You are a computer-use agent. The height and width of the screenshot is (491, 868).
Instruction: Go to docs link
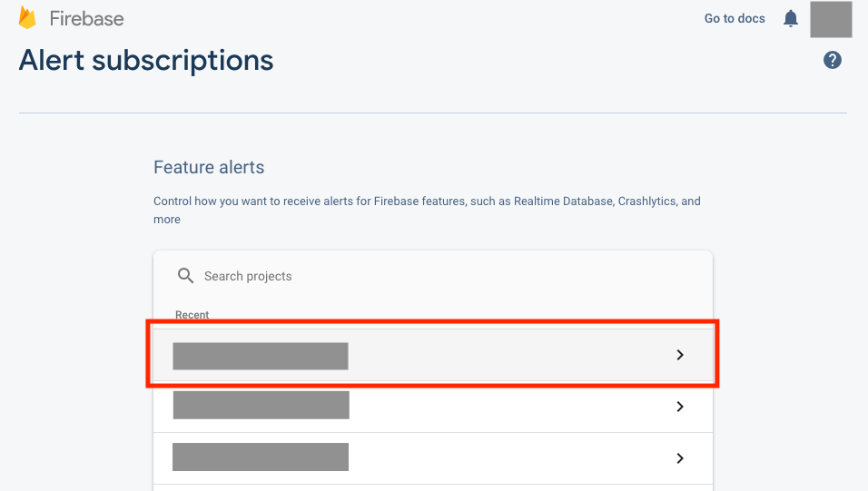(735, 18)
